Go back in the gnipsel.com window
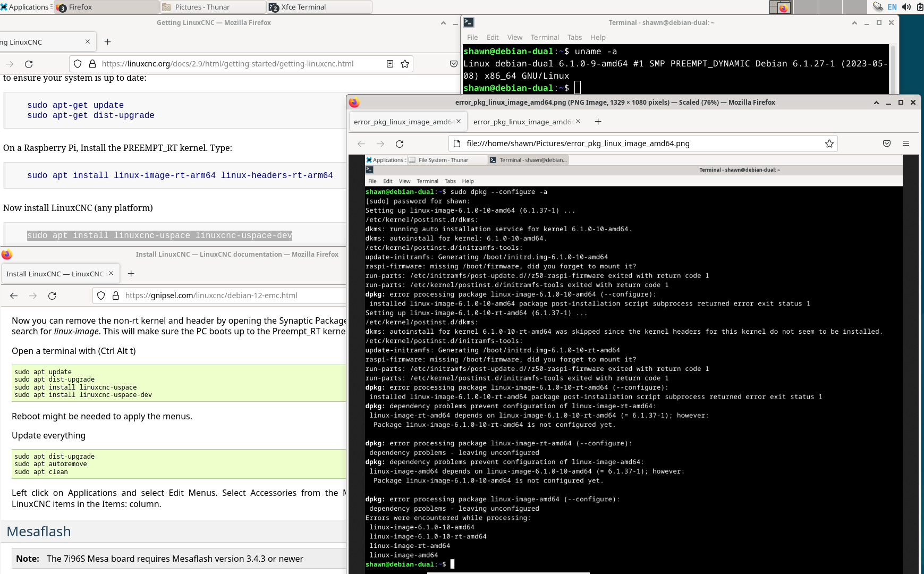This screenshot has height=574, width=924. click(14, 296)
